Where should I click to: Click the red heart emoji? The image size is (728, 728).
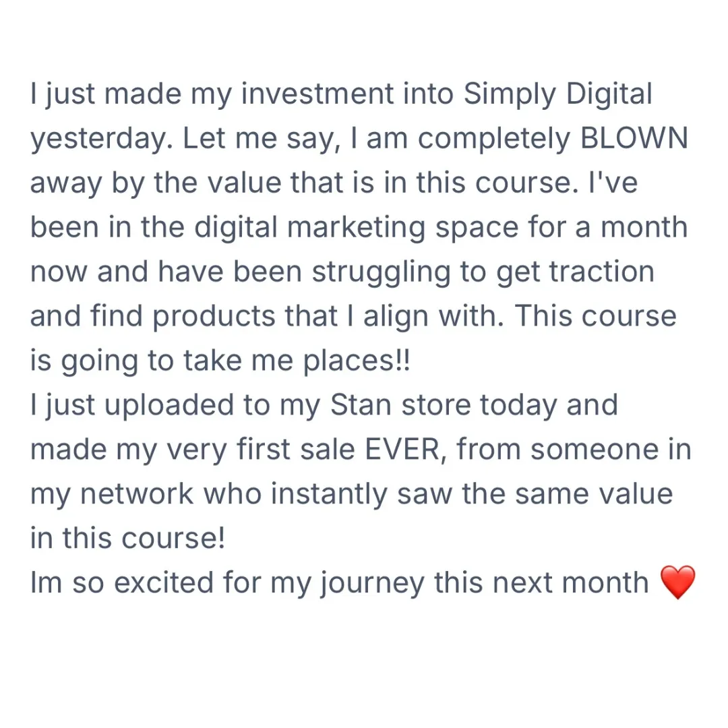(x=677, y=582)
